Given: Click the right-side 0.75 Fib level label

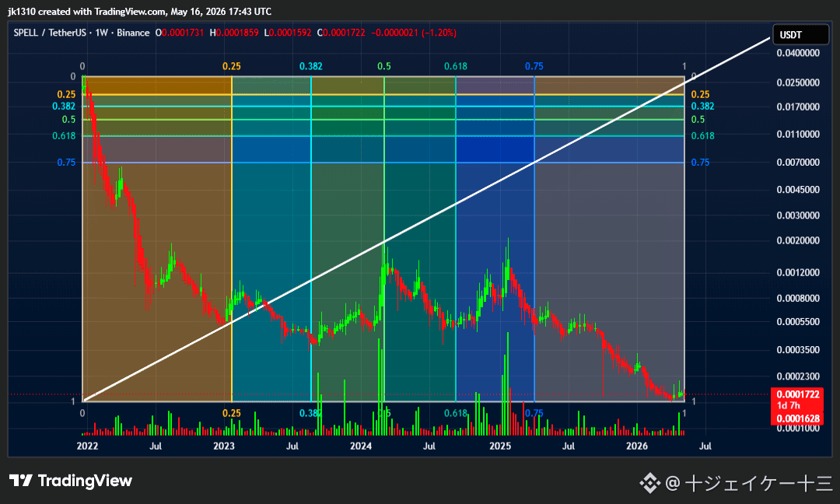Looking at the screenshot, I should [700, 163].
